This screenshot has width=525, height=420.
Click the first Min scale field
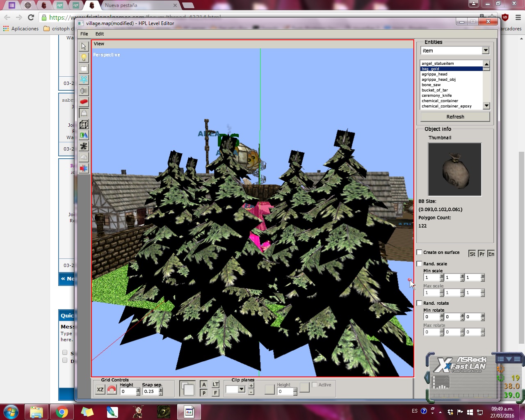coord(431,278)
